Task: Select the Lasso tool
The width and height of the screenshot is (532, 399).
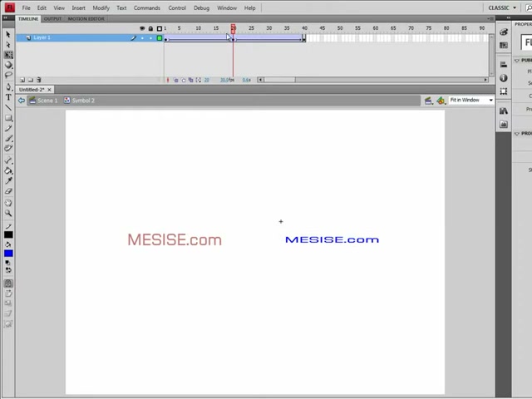Action: tap(8, 75)
